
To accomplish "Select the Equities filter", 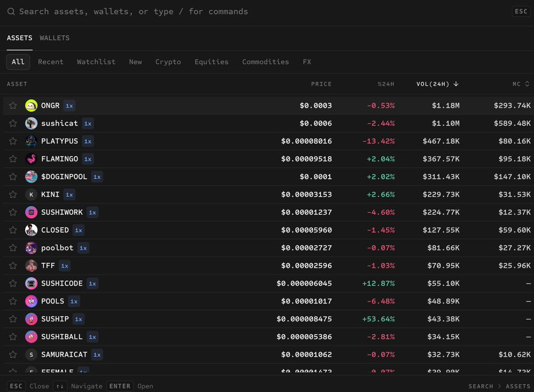I will pyautogui.click(x=211, y=62).
